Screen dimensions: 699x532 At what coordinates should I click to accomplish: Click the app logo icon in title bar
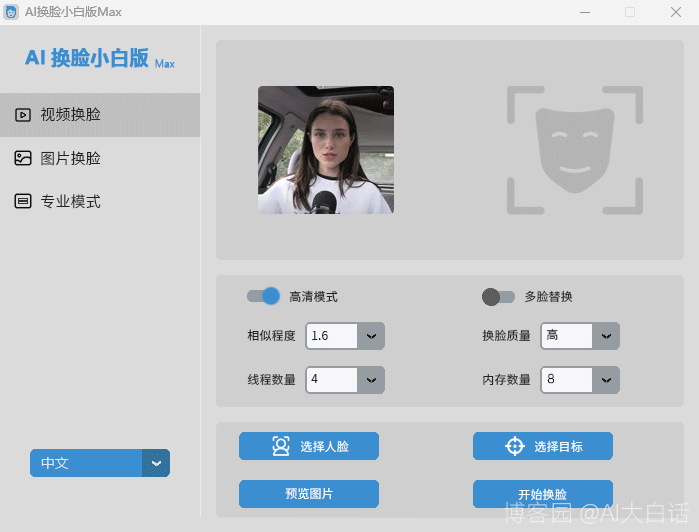[x=11, y=12]
